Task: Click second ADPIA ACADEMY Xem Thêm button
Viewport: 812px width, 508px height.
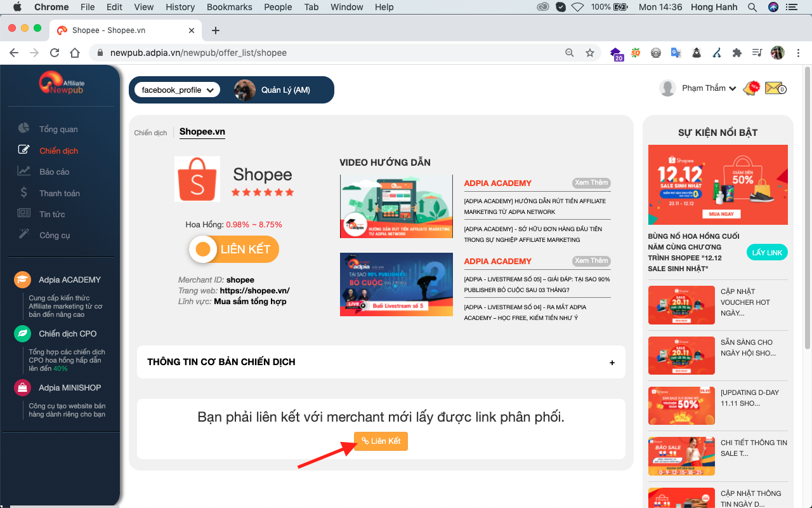Action: coord(591,261)
